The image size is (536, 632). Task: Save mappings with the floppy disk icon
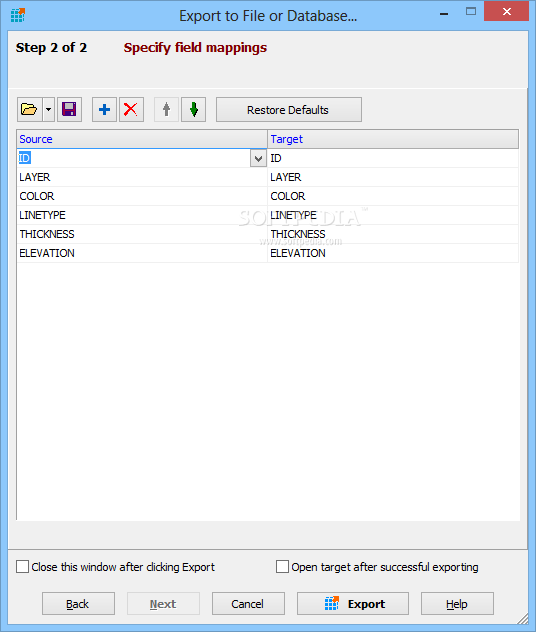(x=69, y=109)
